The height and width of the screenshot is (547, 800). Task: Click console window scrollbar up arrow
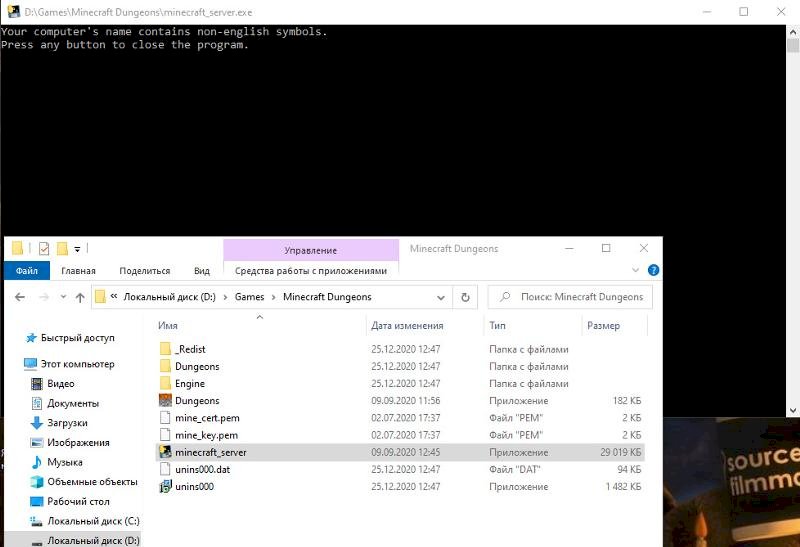click(793, 32)
